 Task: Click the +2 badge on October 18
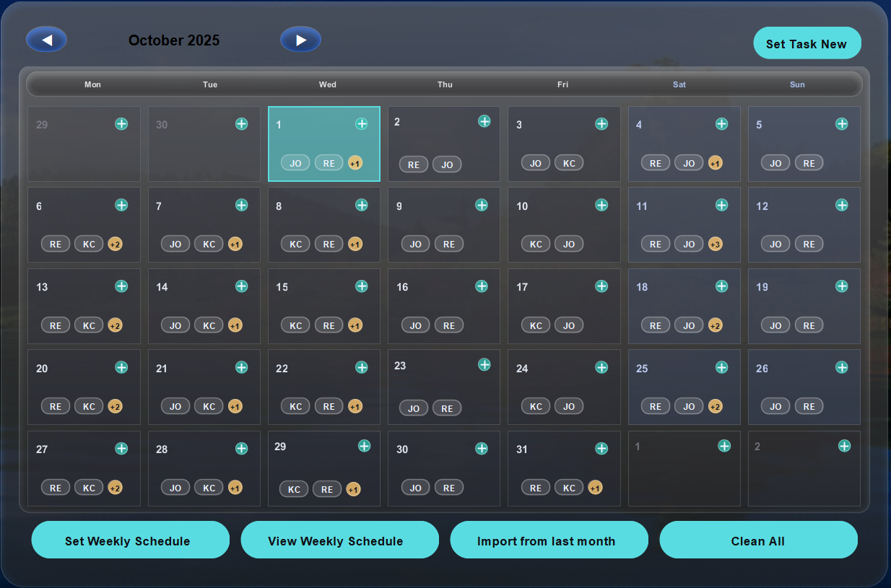tap(716, 325)
